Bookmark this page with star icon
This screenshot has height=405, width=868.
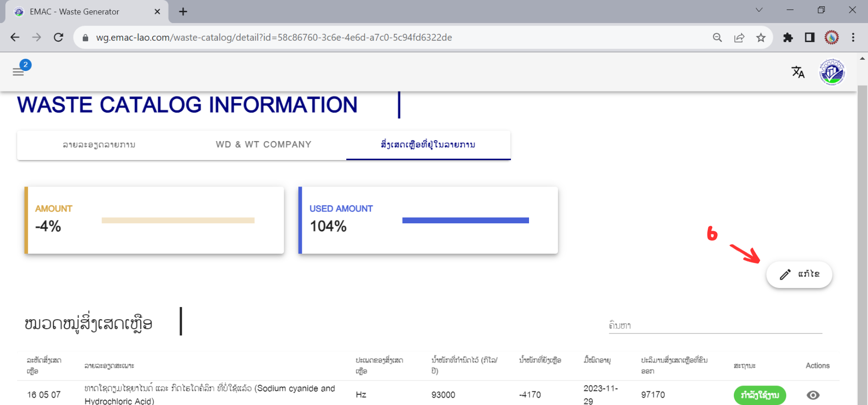click(x=761, y=38)
